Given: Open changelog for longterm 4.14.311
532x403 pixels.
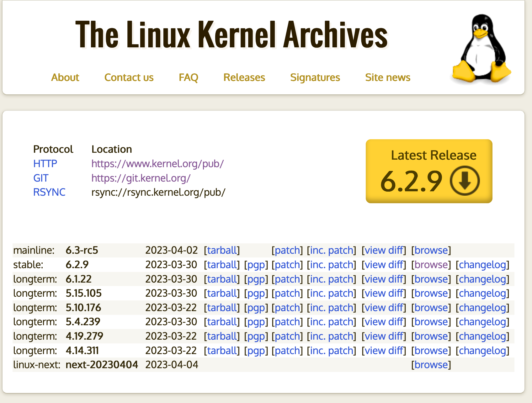Looking at the screenshot, I should point(483,351).
